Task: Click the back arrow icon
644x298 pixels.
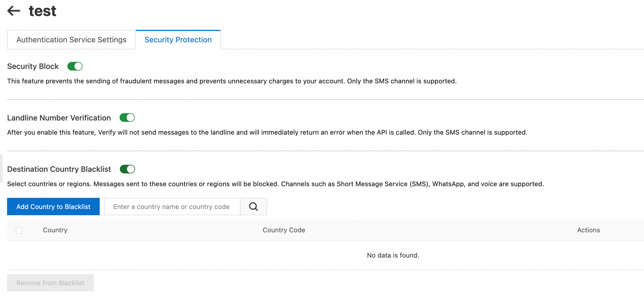Action: pyautogui.click(x=14, y=11)
